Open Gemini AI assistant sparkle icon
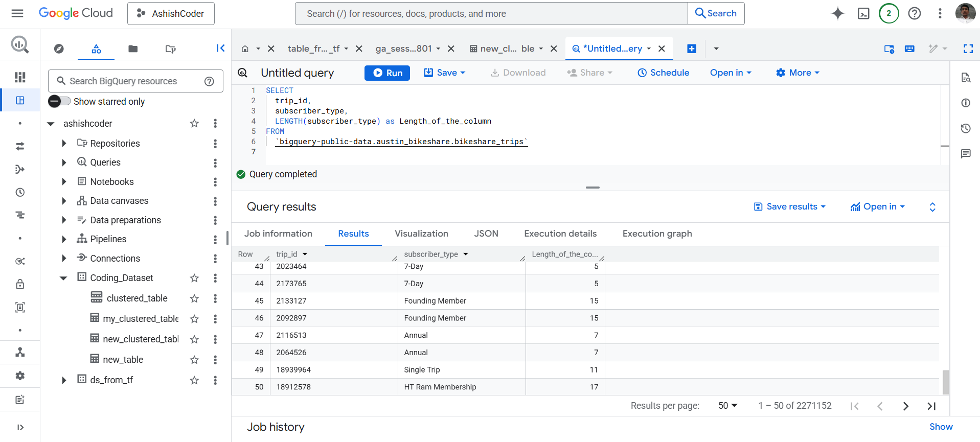Image resolution: width=980 pixels, height=442 pixels. [837, 13]
